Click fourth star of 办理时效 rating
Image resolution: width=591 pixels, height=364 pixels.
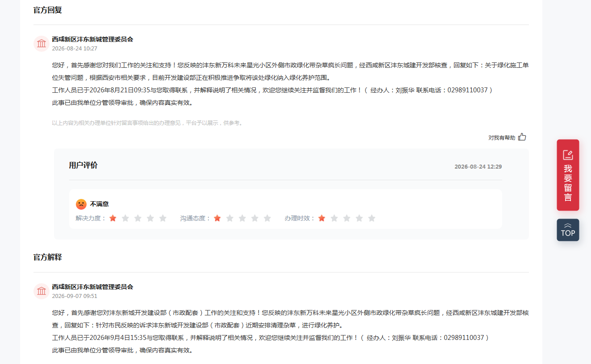tap(359, 218)
